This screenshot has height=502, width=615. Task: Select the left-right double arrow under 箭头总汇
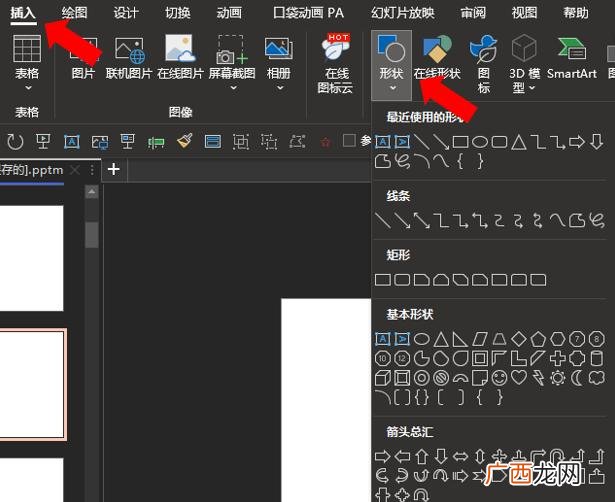460,457
